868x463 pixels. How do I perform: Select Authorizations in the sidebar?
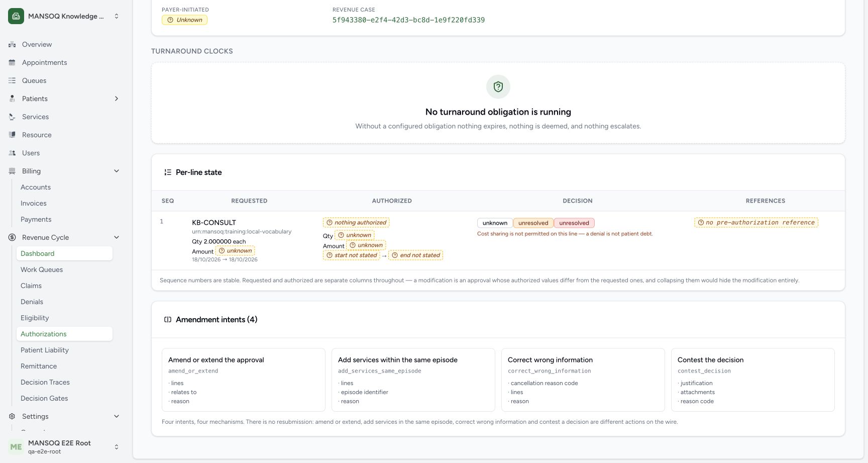click(64, 334)
